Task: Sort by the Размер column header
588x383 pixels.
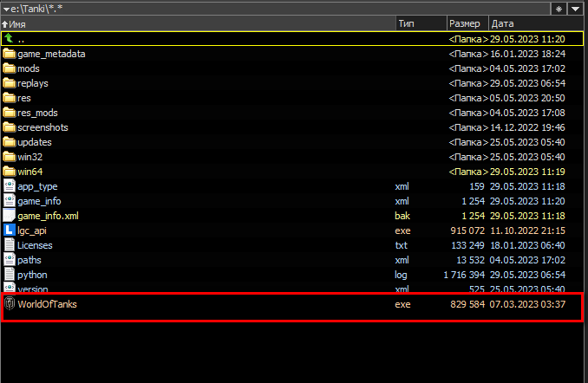Action: (467, 23)
